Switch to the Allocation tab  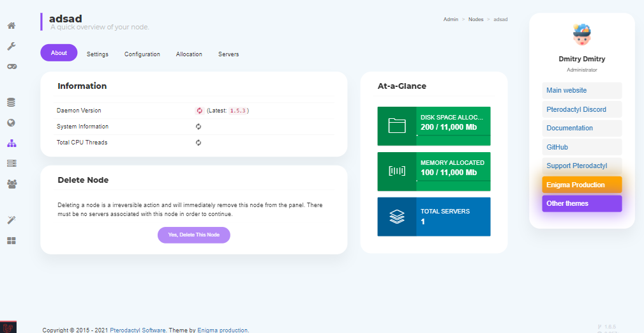point(189,54)
